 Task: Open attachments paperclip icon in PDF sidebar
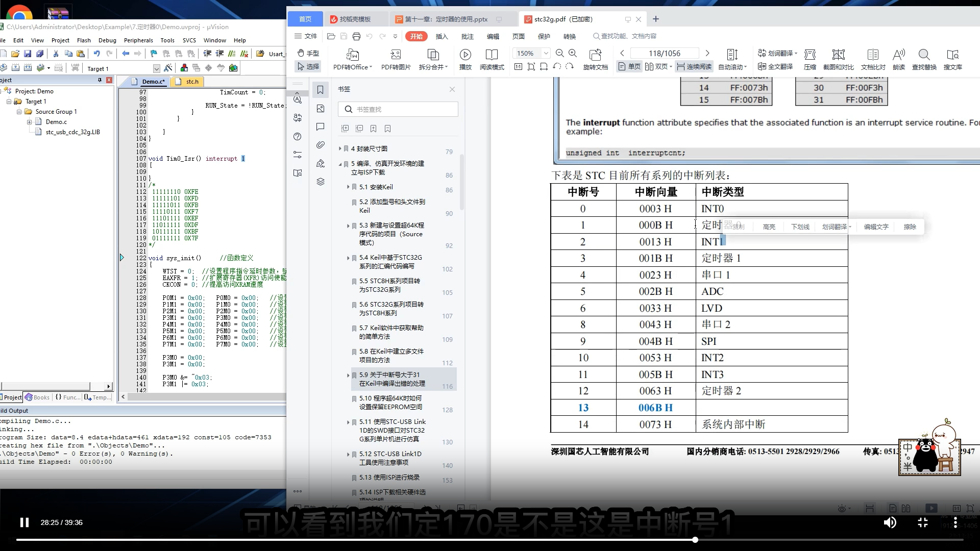click(x=321, y=145)
